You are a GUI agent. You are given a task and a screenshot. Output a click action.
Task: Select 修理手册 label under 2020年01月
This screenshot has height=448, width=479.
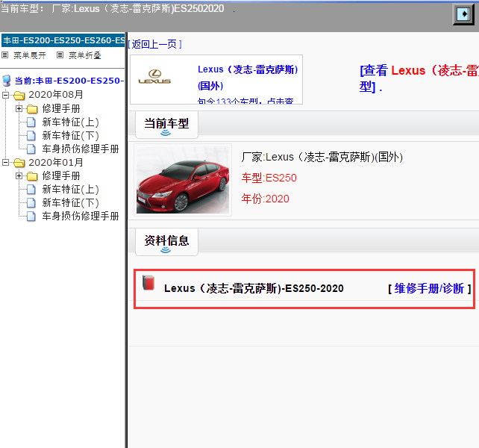(x=61, y=175)
